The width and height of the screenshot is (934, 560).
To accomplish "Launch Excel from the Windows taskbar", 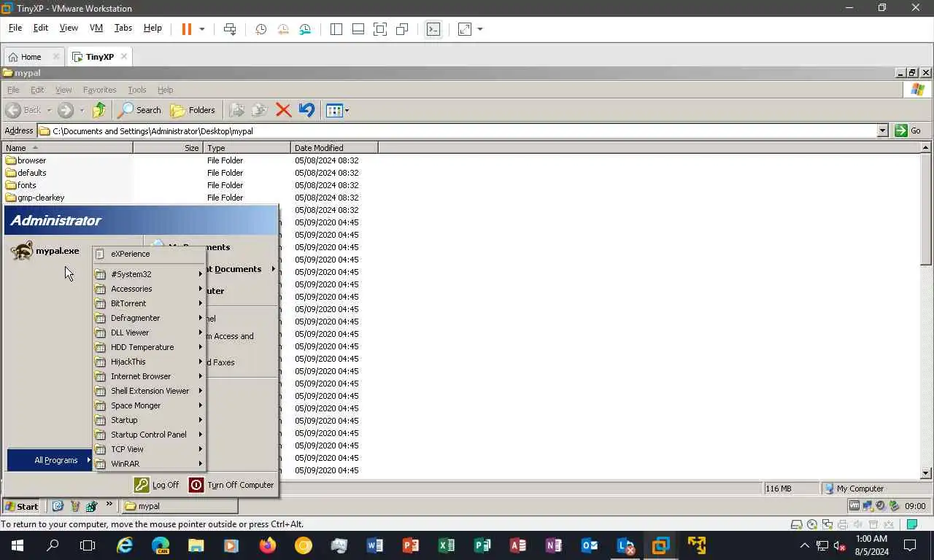I will click(x=447, y=545).
